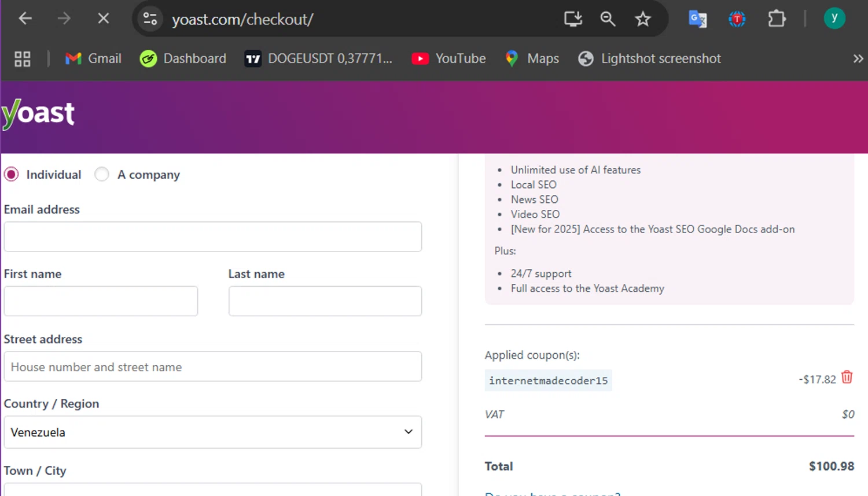Stop loading the page
Image resolution: width=868 pixels, height=496 pixels.
coord(104,18)
